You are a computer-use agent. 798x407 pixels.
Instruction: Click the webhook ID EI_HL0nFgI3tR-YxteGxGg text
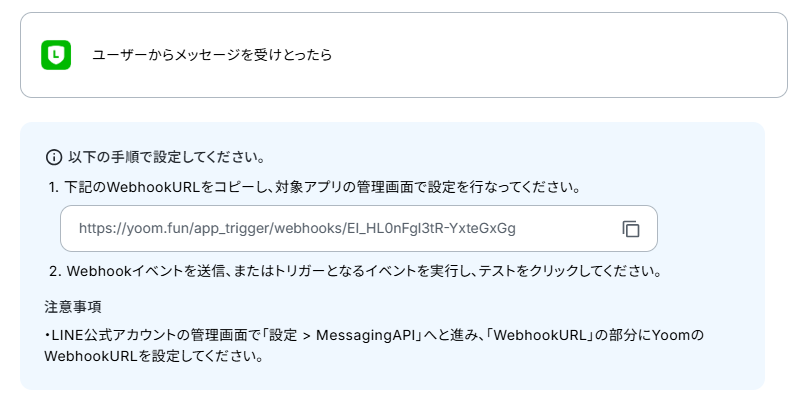[431, 228]
